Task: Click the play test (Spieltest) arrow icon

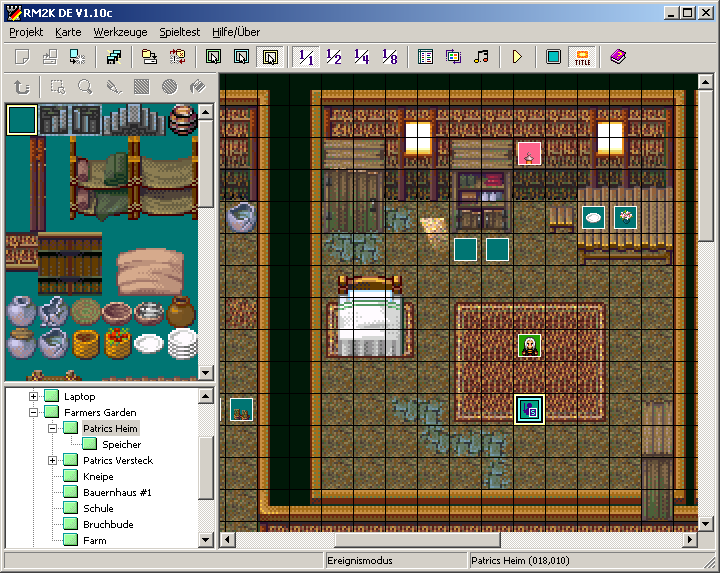Action: [x=517, y=57]
